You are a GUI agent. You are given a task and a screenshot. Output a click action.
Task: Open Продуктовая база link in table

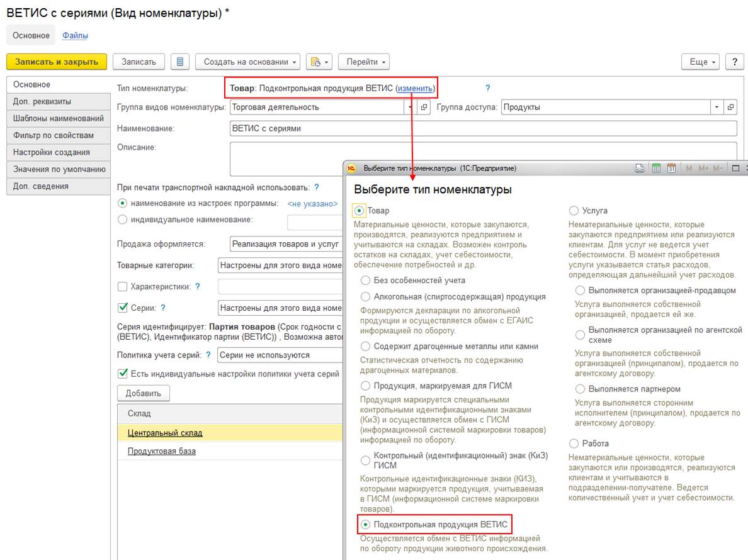click(162, 451)
